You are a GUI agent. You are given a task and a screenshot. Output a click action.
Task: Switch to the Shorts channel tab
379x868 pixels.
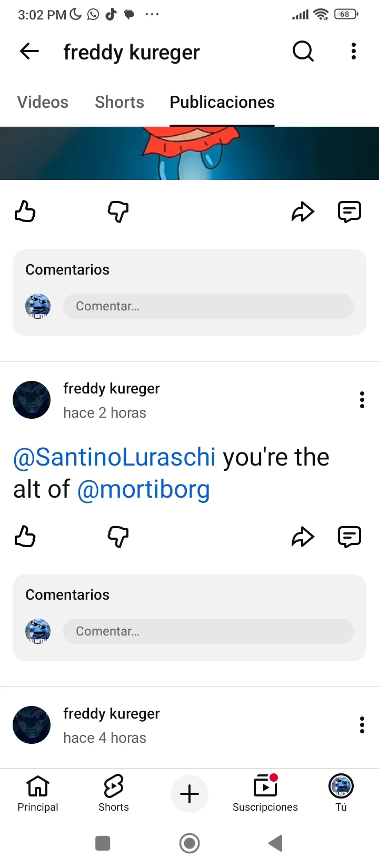(119, 102)
